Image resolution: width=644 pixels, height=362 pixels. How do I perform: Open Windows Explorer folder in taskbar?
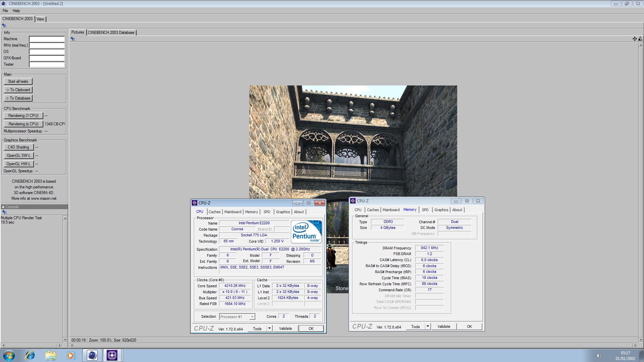(51, 355)
